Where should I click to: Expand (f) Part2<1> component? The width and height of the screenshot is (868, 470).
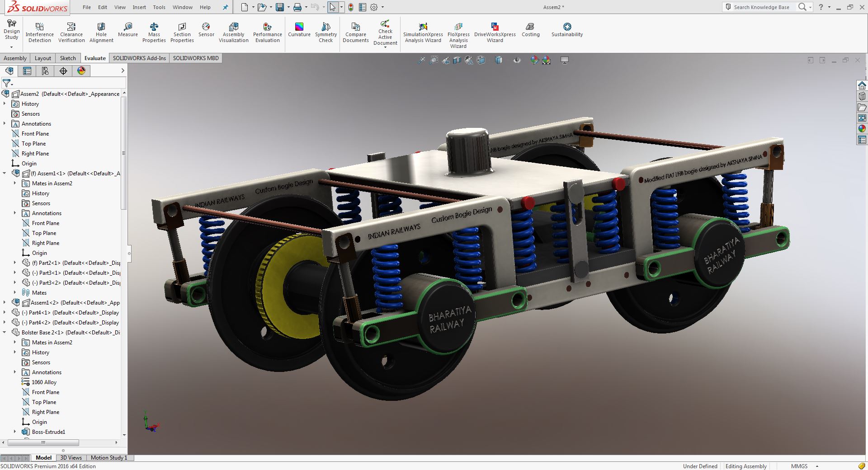click(x=15, y=263)
